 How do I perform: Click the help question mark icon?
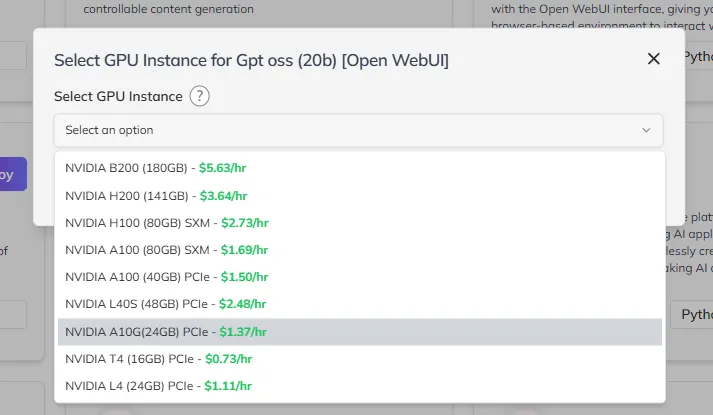click(x=200, y=96)
